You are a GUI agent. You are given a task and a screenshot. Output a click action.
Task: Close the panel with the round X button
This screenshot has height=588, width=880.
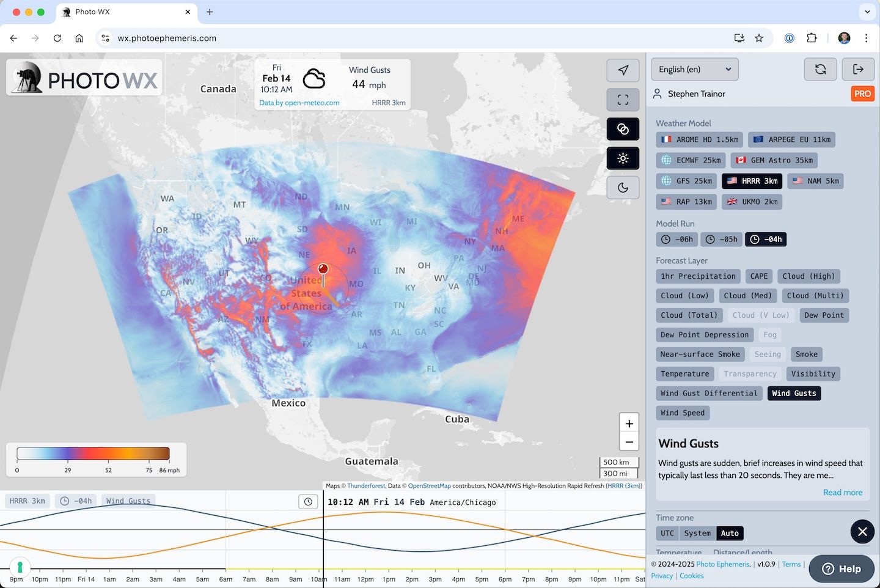tap(862, 532)
